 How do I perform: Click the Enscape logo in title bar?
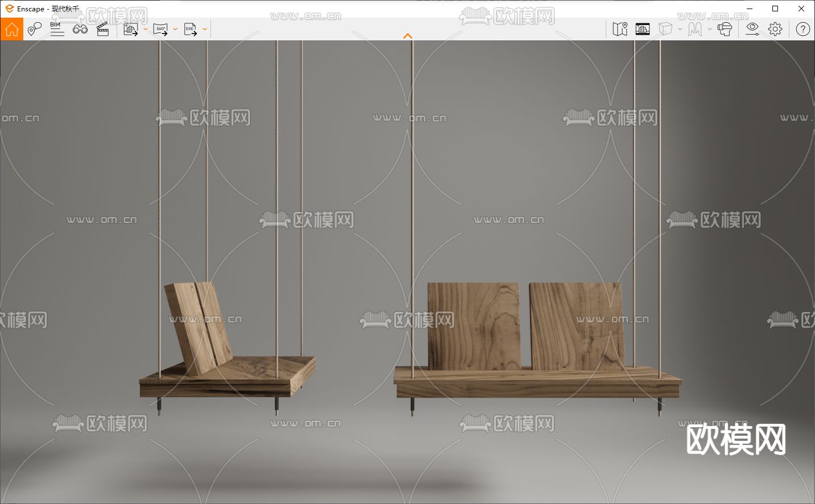[9, 9]
